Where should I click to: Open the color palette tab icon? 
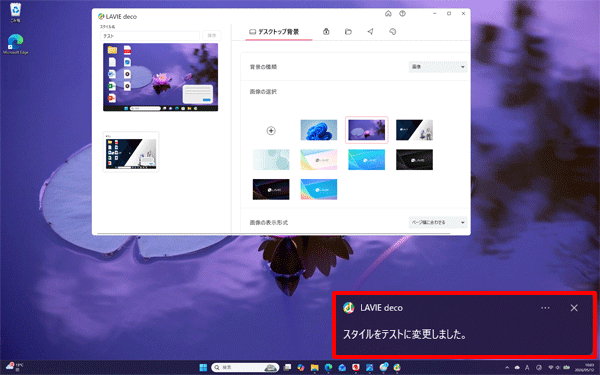click(x=393, y=32)
